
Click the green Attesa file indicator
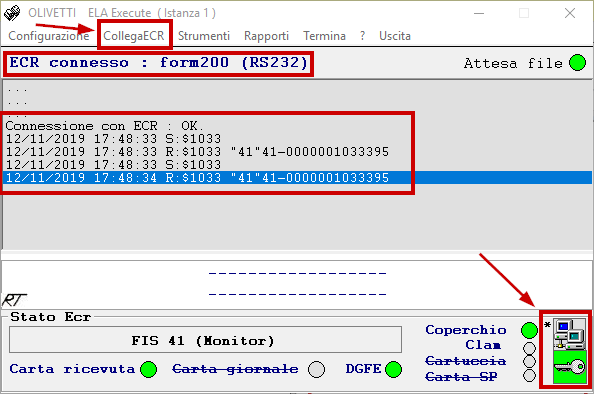click(x=577, y=63)
